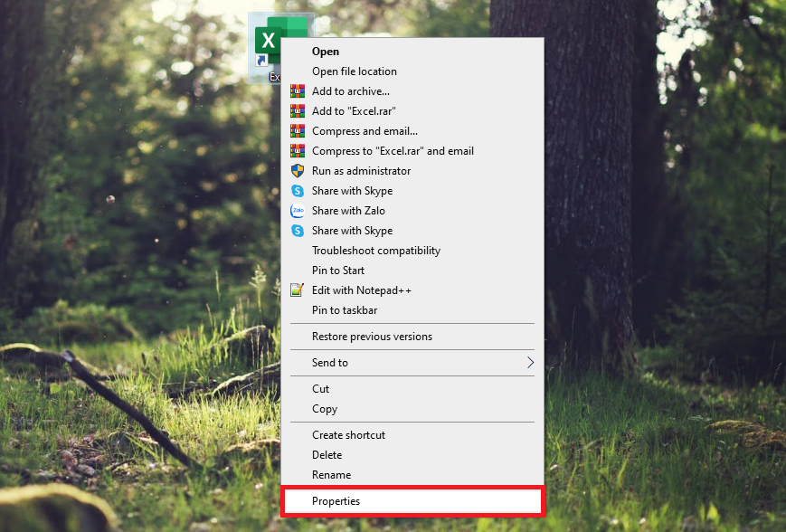Select Pin to taskbar
786x532 pixels.
[x=412, y=309]
